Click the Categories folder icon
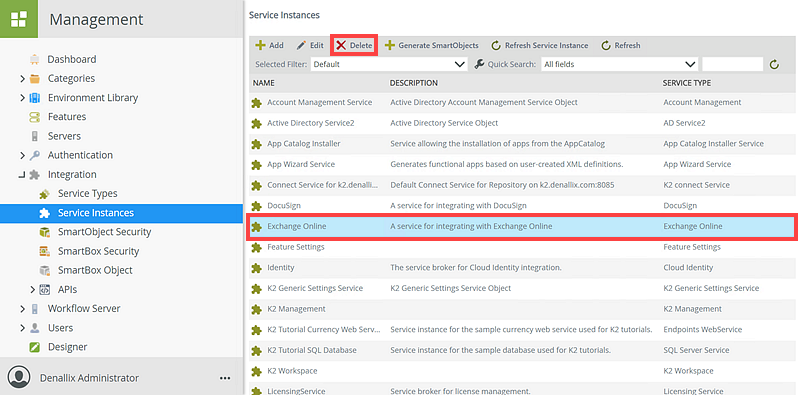Viewport: 800px width, 395px height. (35, 79)
